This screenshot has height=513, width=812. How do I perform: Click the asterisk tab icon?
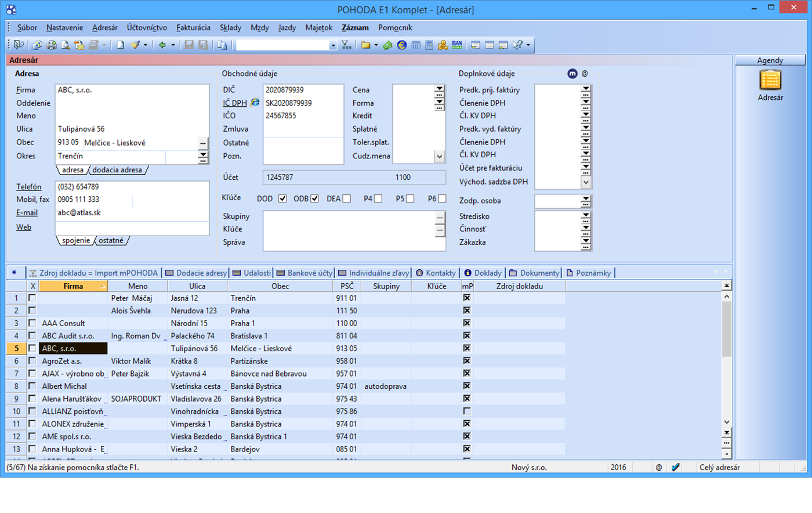(14, 273)
